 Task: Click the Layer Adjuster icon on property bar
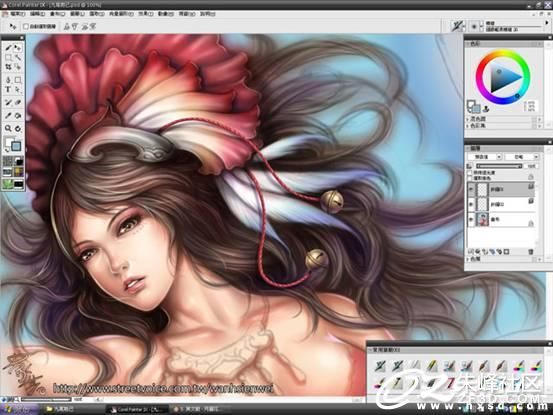point(13,26)
